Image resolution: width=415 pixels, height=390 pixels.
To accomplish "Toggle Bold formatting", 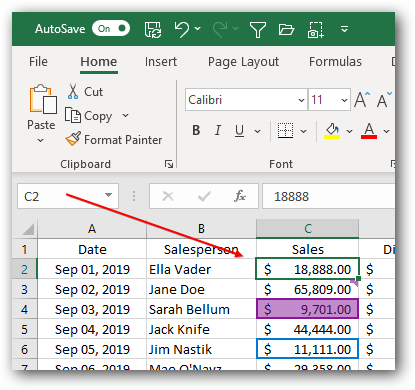I will [196, 130].
